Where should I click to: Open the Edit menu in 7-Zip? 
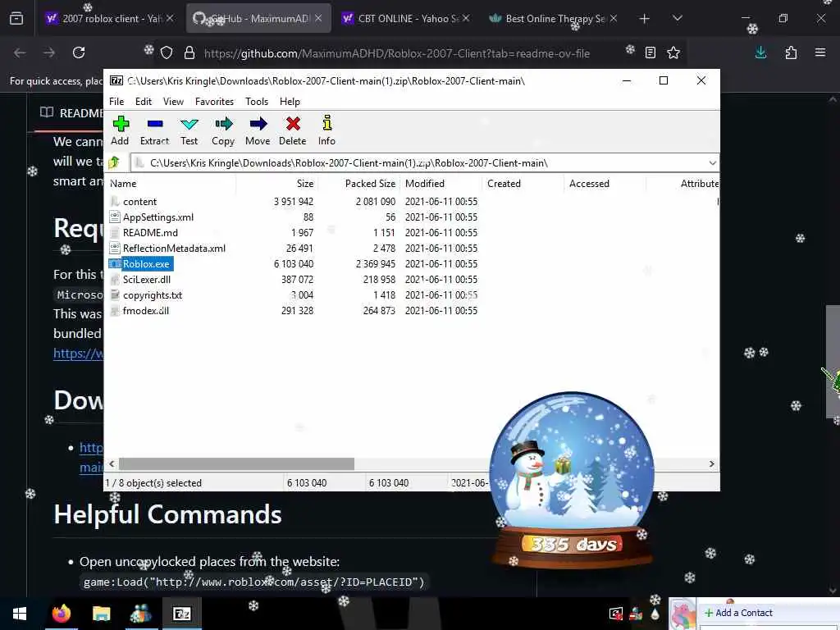pos(143,101)
